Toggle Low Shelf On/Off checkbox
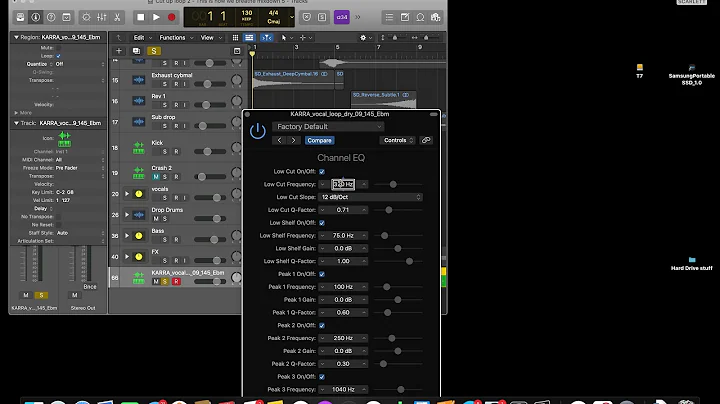 322,223
